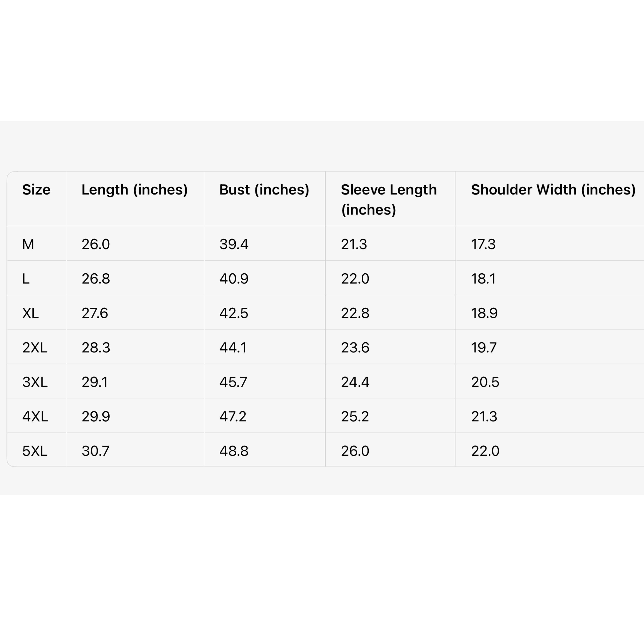Select the 19.7 shoulder width for 2XL

pos(484,348)
